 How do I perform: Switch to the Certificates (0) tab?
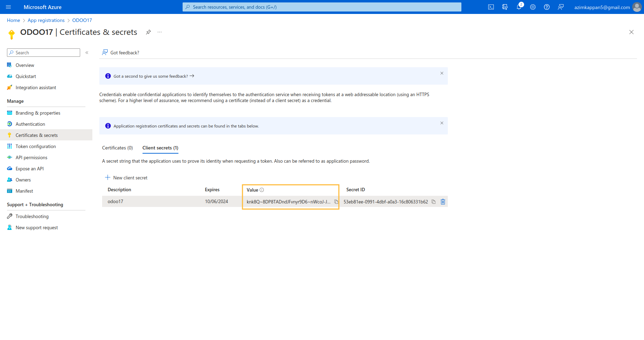117,148
